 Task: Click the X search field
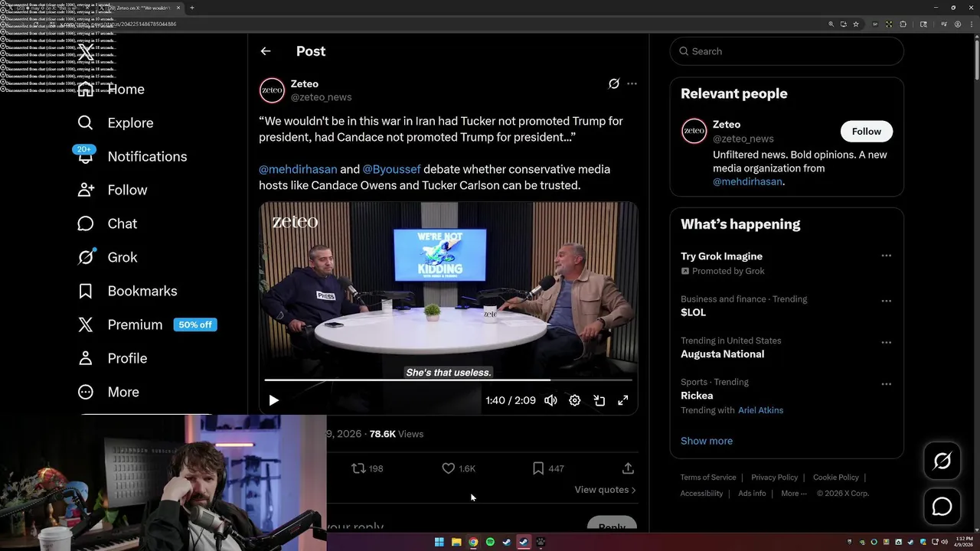[787, 51]
